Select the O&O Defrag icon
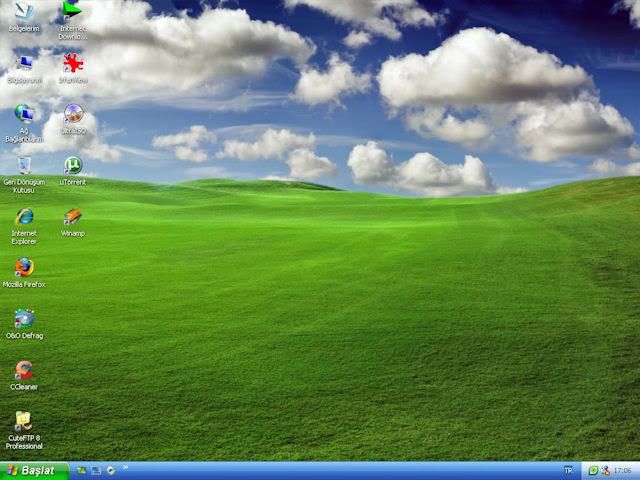This screenshot has height=480, width=640. [x=24, y=319]
